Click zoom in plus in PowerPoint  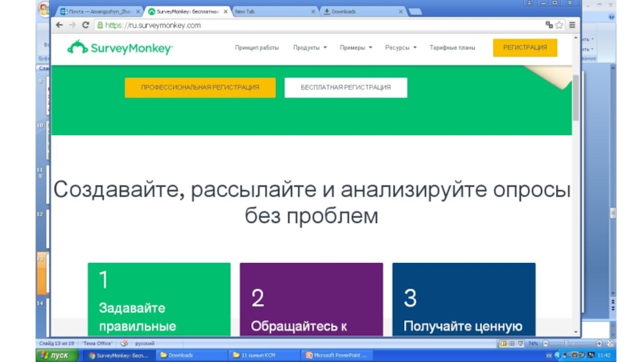[599, 343]
